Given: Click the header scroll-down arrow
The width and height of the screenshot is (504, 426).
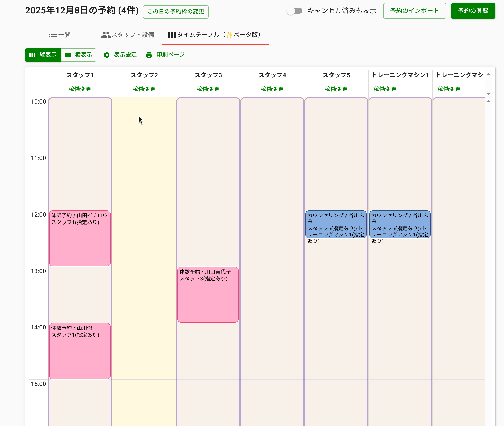Looking at the screenshot, I should (488, 93).
